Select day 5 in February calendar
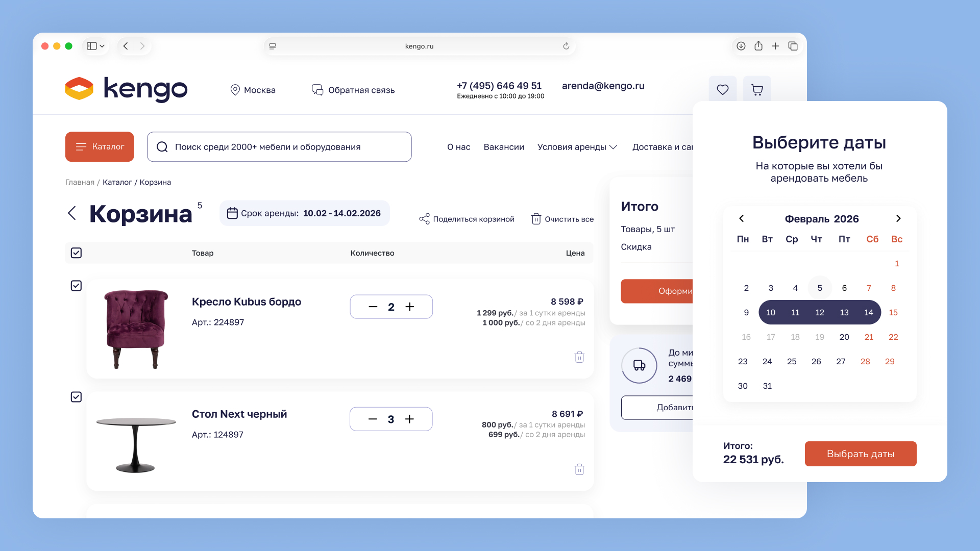The height and width of the screenshot is (551, 980). tap(820, 288)
